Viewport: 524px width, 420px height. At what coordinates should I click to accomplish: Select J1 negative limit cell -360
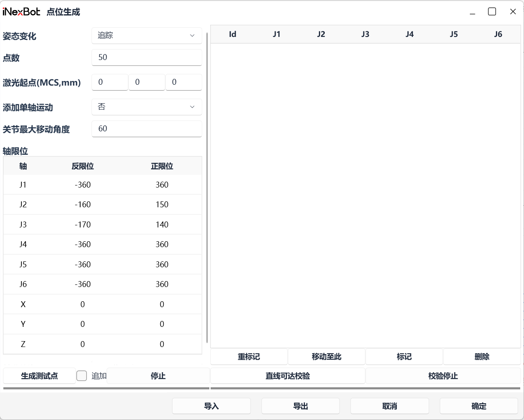(x=83, y=185)
